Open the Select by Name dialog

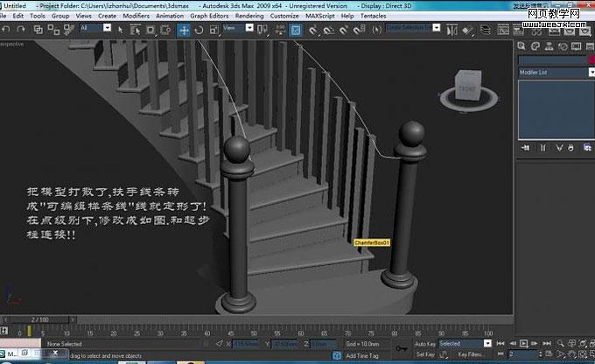pos(135,30)
